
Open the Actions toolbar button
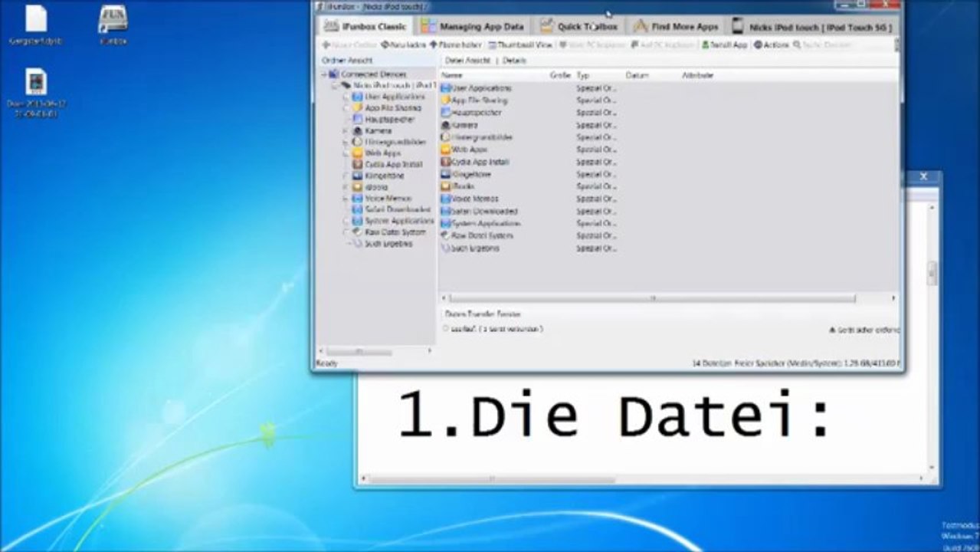coord(771,45)
